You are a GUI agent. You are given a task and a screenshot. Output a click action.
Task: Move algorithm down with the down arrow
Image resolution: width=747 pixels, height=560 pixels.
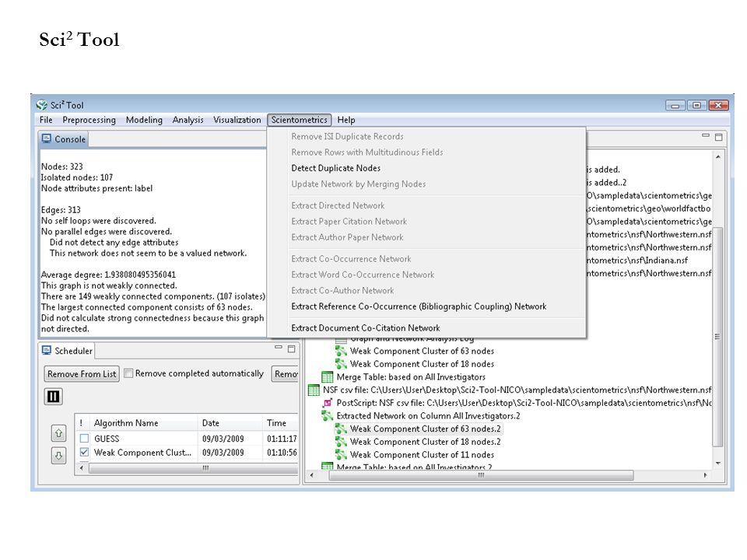point(58,456)
